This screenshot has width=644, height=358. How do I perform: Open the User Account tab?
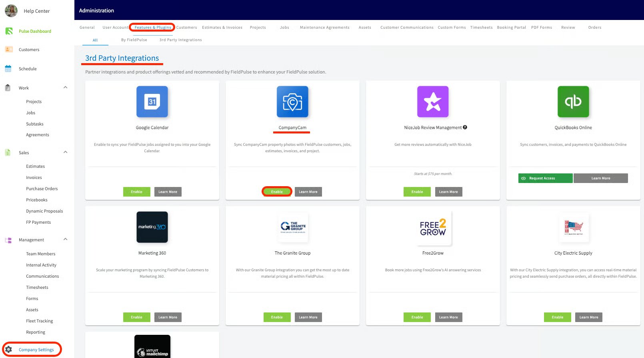click(115, 27)
